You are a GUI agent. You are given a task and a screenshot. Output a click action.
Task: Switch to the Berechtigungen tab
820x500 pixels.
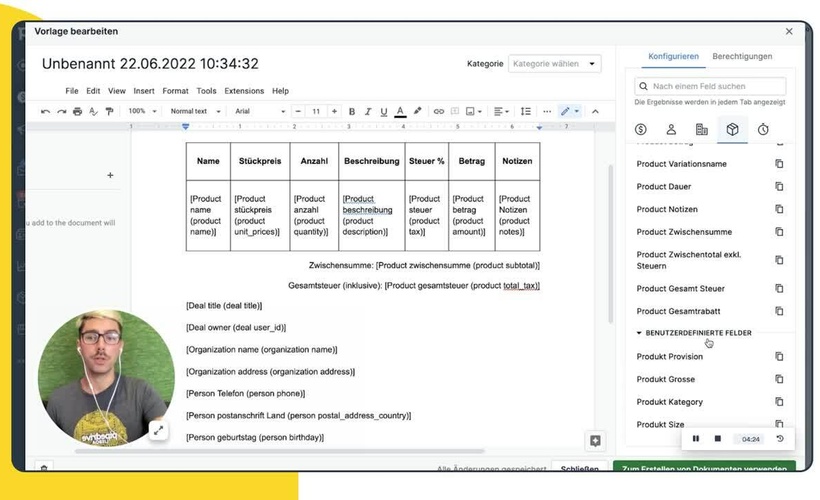click(742, 57)
